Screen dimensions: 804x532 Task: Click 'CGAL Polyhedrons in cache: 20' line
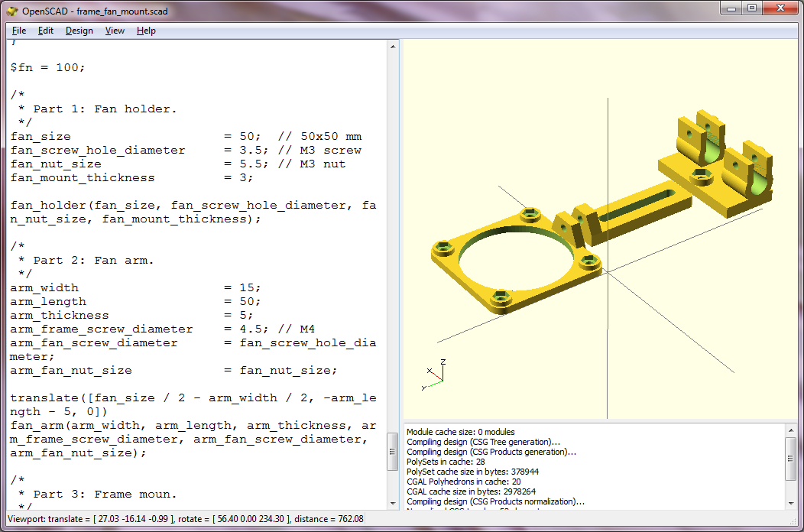464,482
